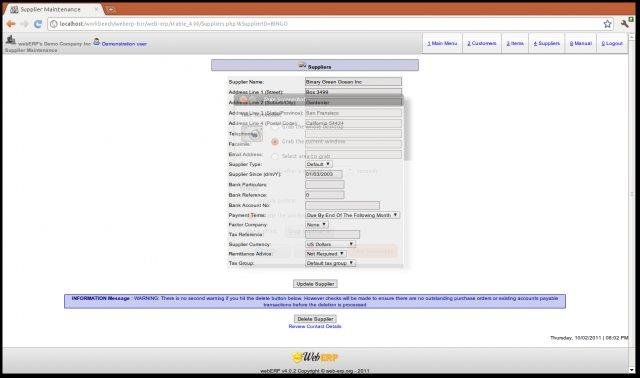Screen dimensions: 640x378
Task: Click the browser back arrow
Action: (x=11, y=24)
